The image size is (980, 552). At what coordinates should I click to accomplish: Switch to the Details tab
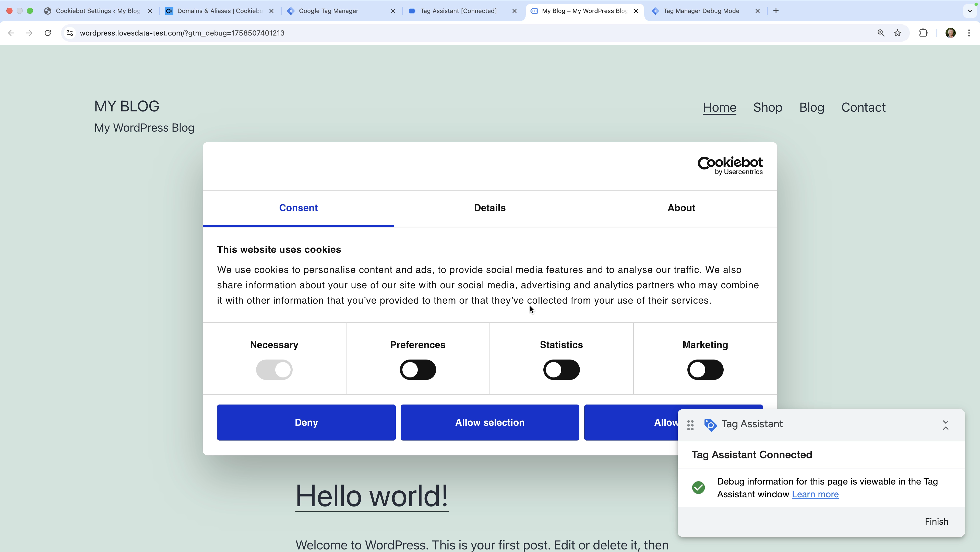(x=490, y=208)
